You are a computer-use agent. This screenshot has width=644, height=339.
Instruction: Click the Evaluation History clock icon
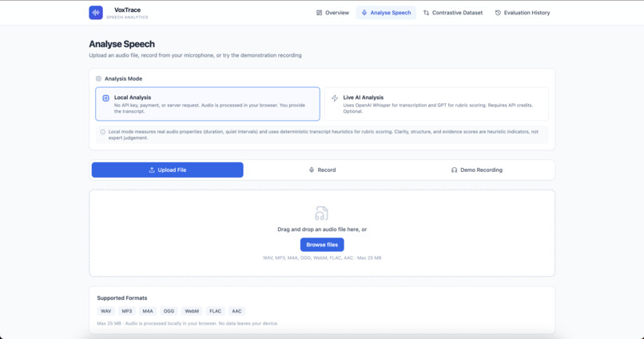498,13
